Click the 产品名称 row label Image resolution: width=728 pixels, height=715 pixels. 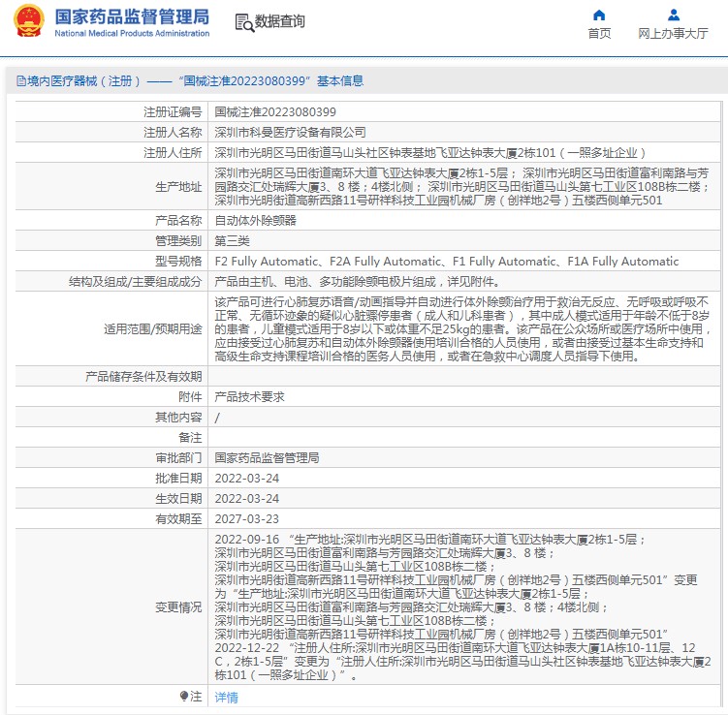[178, 220]
